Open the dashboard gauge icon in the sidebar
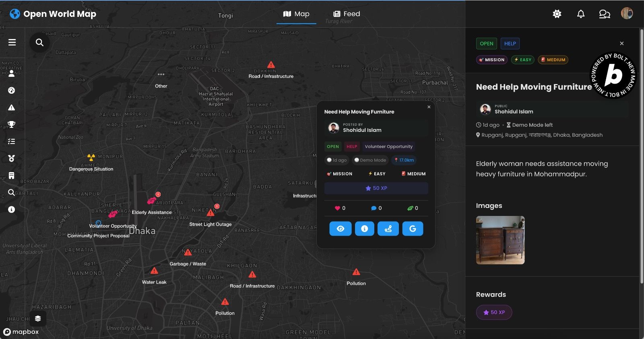This screenshot has width=644, height=339. [x=12, y=90]
